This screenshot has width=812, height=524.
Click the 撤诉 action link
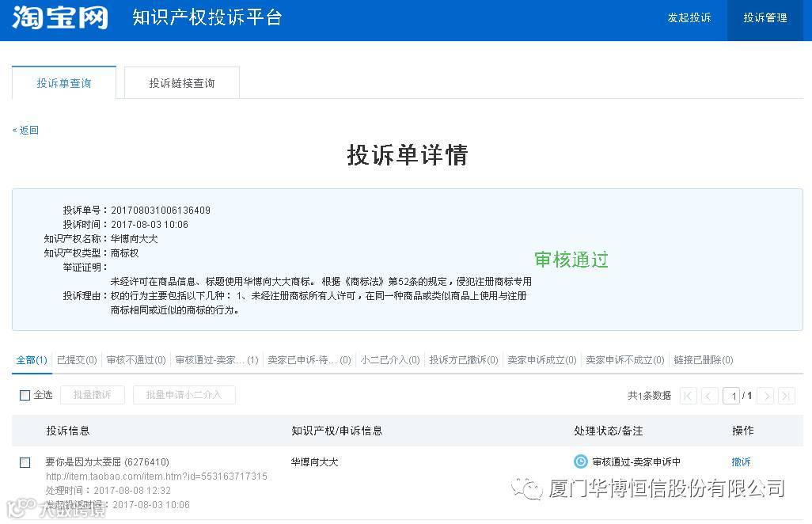[x=741, y=462]
